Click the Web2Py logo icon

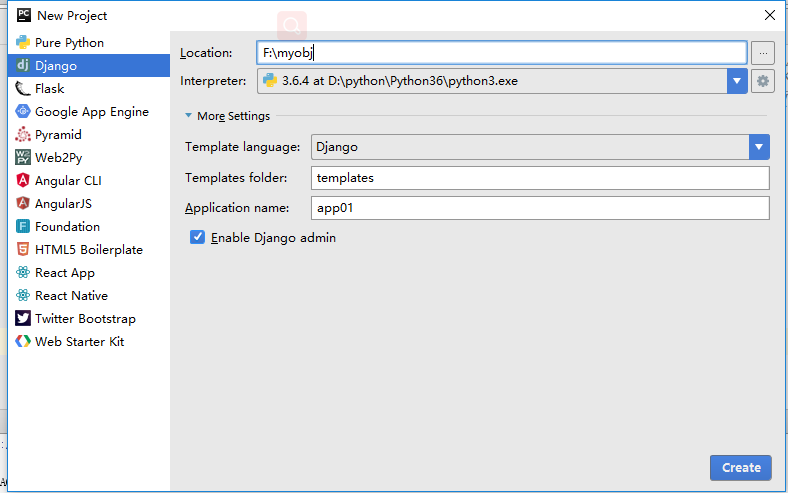tap(23, 157)
